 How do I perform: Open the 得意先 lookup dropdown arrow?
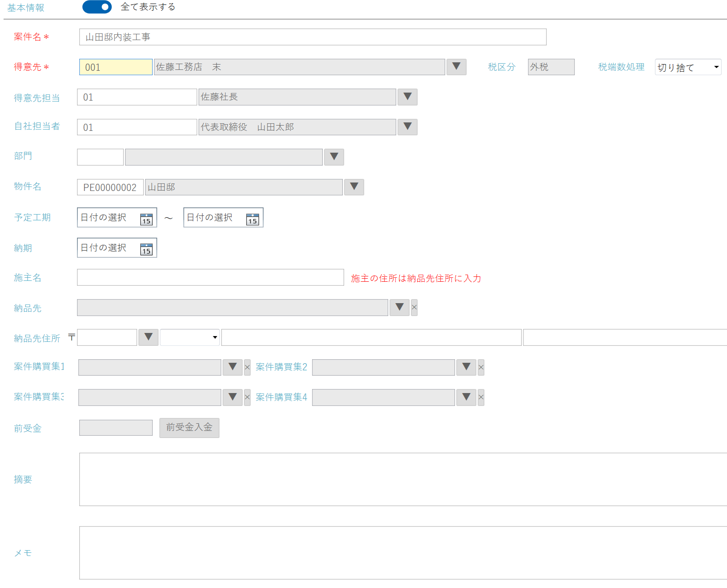point(456,67)
